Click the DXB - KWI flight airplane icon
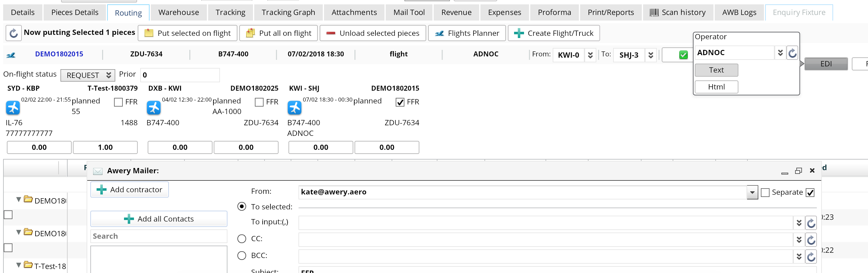Screen dimensions: 868x273 tap(154, 108)
